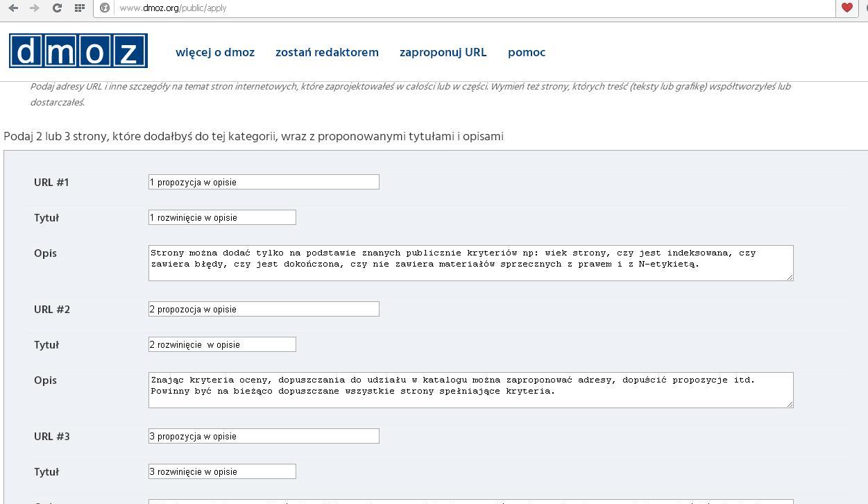Select the Tytuł field under URL #1
The image size is (868, 504).
point(222,217)
